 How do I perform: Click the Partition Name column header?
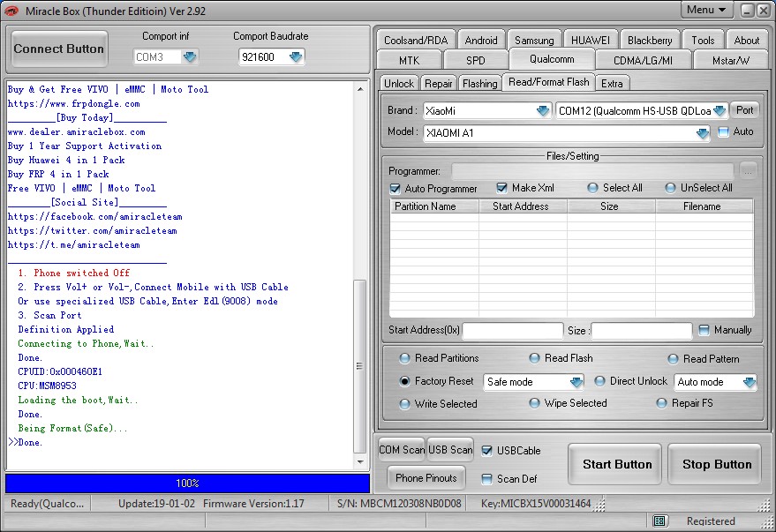(434, 206)
